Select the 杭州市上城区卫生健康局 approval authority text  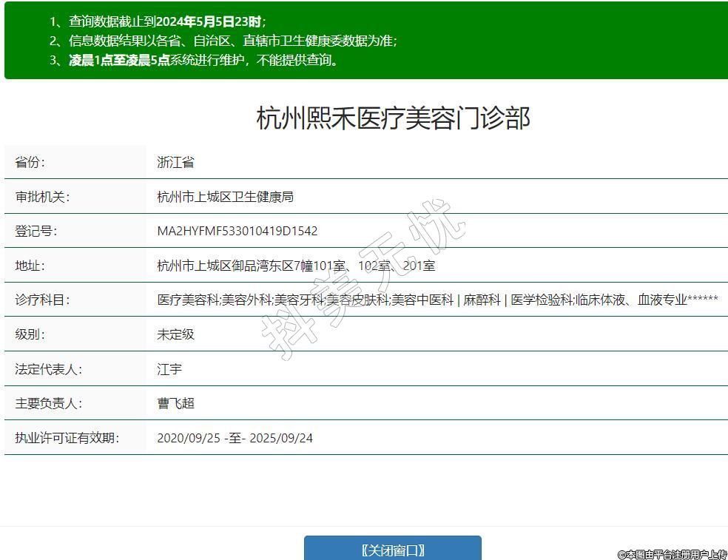(x=225, y=197)
